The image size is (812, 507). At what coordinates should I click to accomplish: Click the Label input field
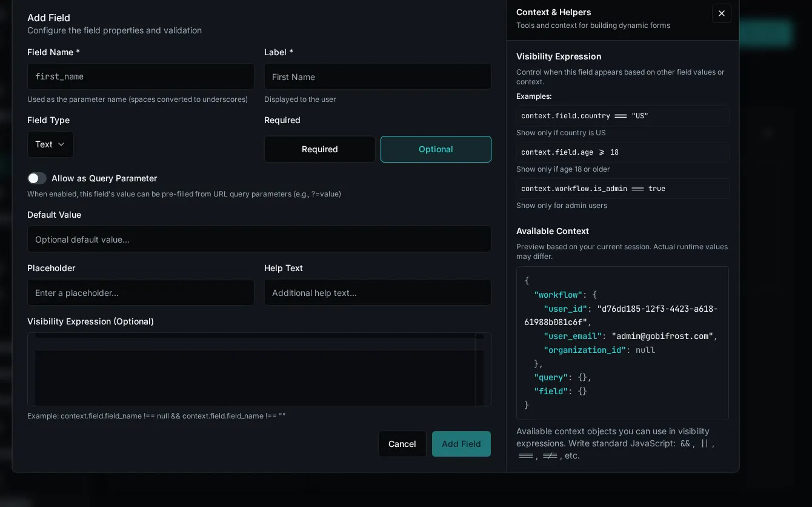coord(378,76)
